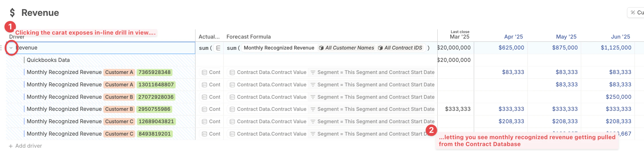
Task: Click database icon in Customer C 8493819201 actuals cell
Action: point(204,134)
